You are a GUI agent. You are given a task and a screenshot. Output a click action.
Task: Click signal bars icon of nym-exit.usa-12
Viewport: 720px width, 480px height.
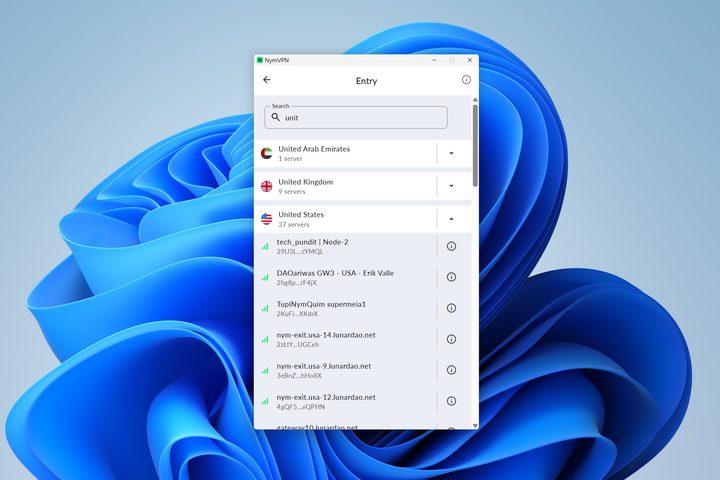tap(265, 401)
